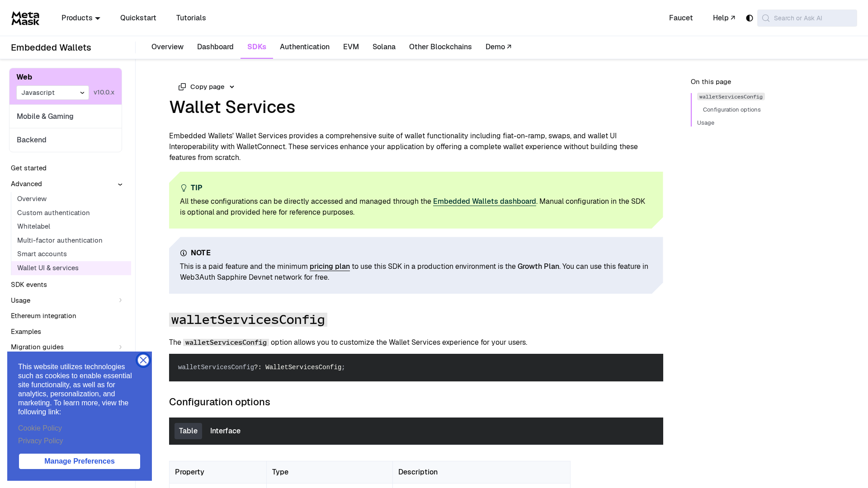This screenshot has height=488, width=868.
Task: Open the Javascript framework selector
Action: pyautogui.click(x=53, y=93)
